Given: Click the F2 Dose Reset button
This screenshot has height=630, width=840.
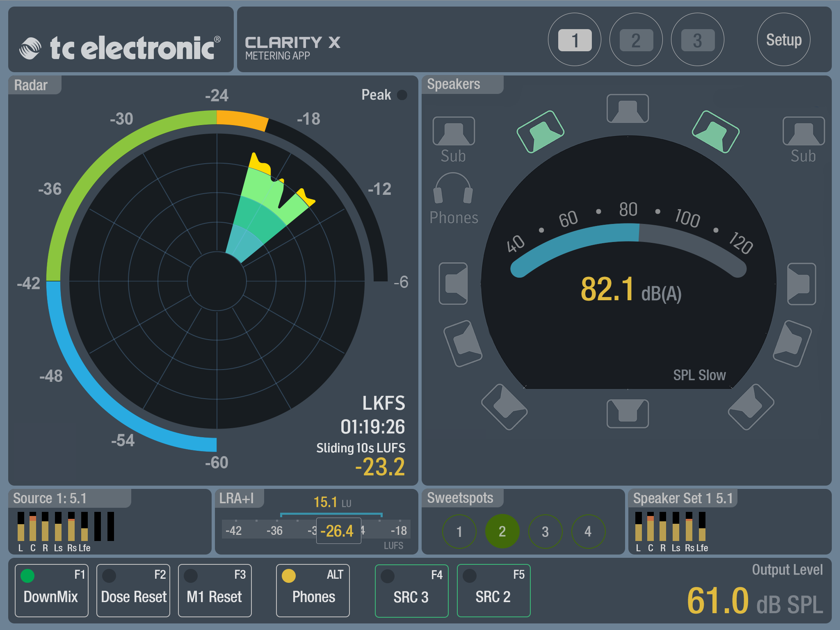Looking at the screenshot, I should pyautogui.click(x=133, y=590).
